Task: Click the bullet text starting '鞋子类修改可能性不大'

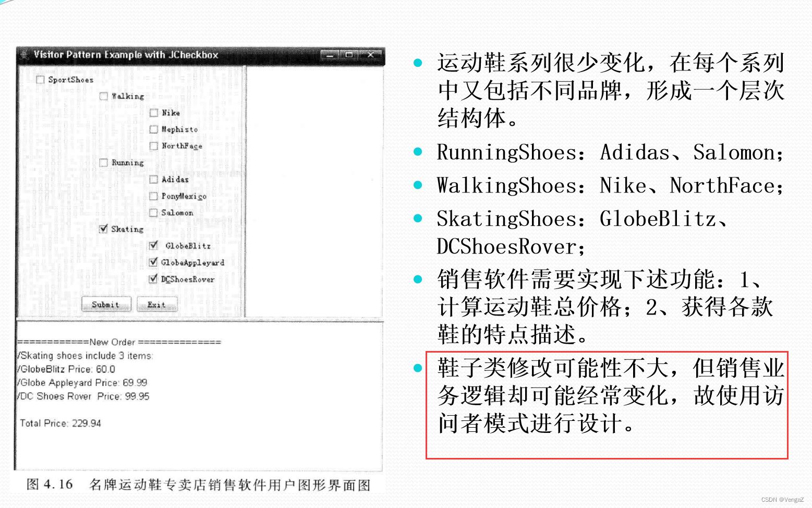Action: (611, 396)
